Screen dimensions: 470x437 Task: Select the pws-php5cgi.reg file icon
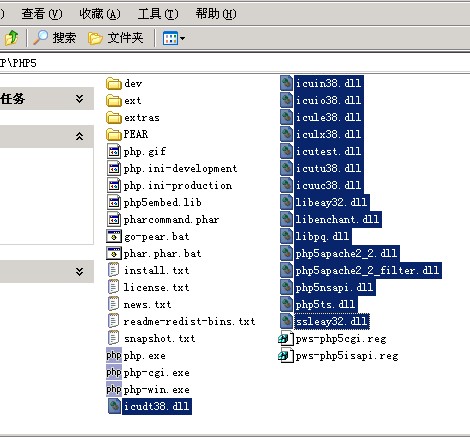click(286, 339)
